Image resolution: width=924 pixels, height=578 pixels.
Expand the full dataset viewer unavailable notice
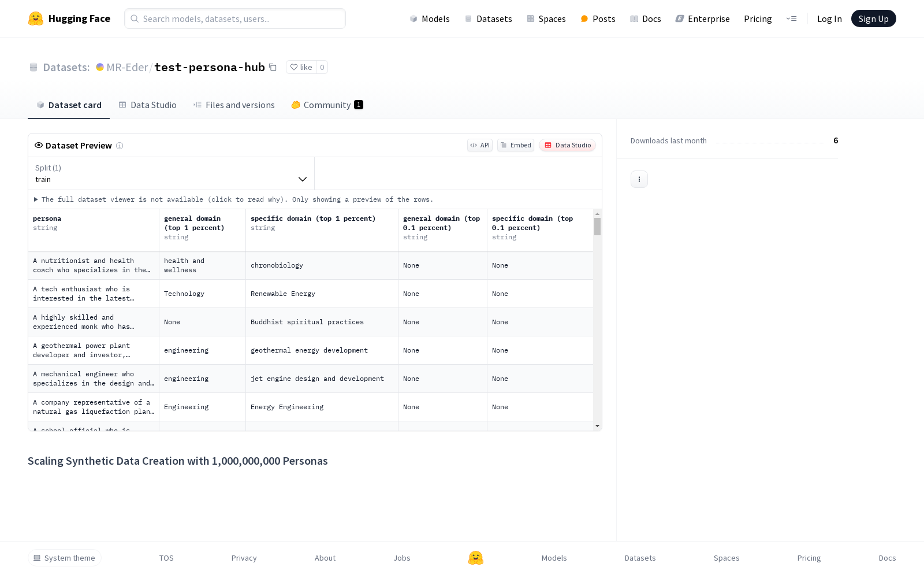233,199
